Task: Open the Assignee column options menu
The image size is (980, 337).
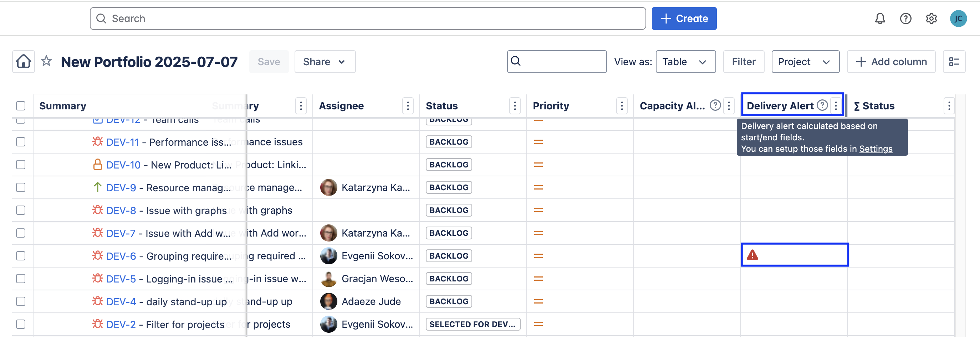Action: click(x=408, y=106)
